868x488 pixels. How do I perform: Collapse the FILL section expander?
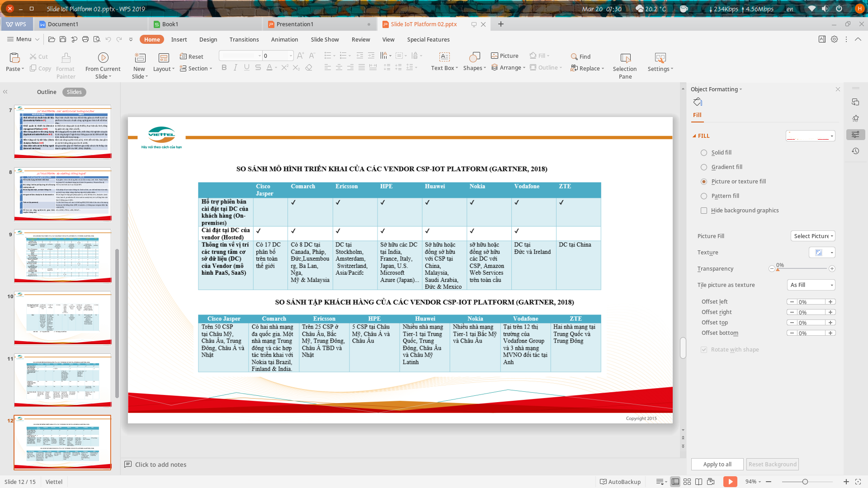point(694,136)
